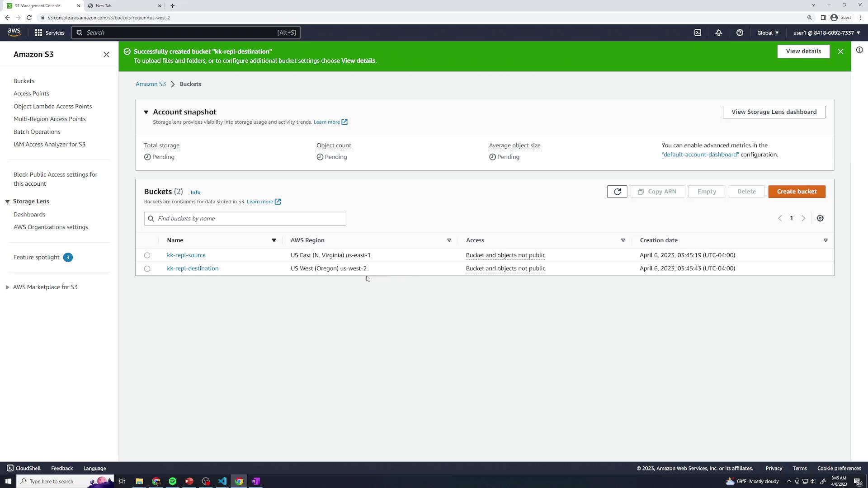Select the kk-repl-source bucket radio button
Viewport: 868px width, 488px height.
click(147, 255)
